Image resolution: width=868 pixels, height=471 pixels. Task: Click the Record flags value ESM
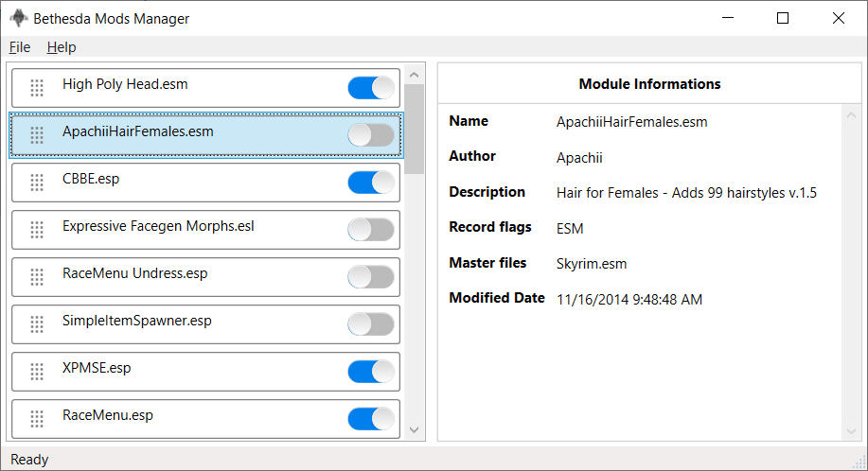570,229
